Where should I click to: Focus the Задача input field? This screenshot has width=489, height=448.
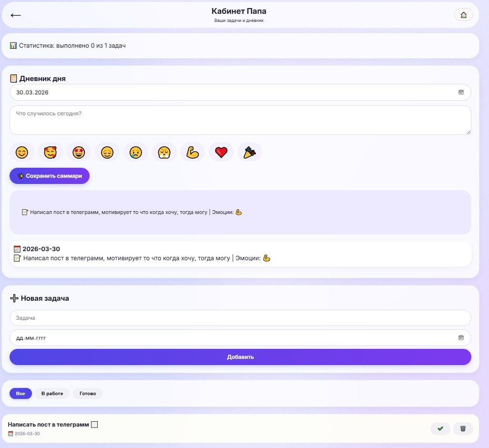click(240, 318)
